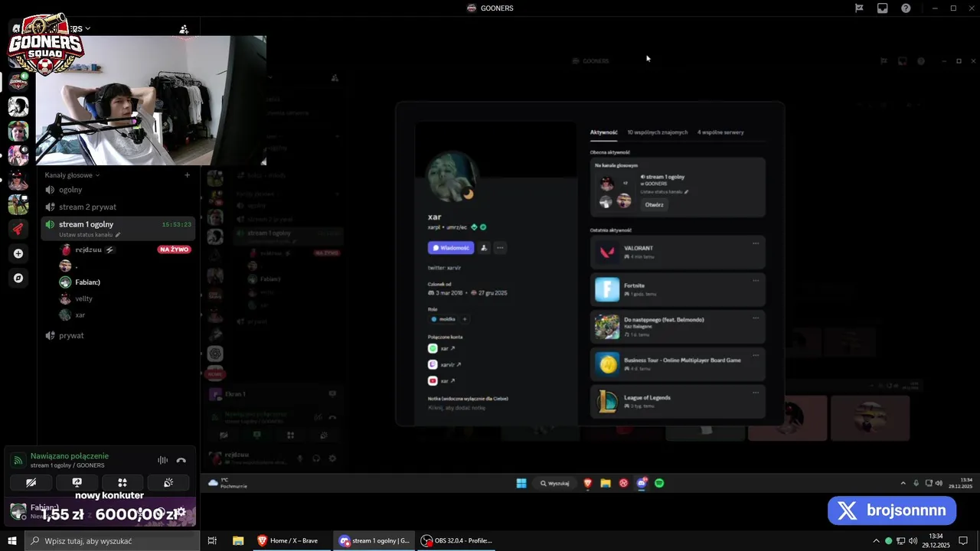980x551 pixels.
Task: Add a role with plus next to moldka
Action: (464, 319)
